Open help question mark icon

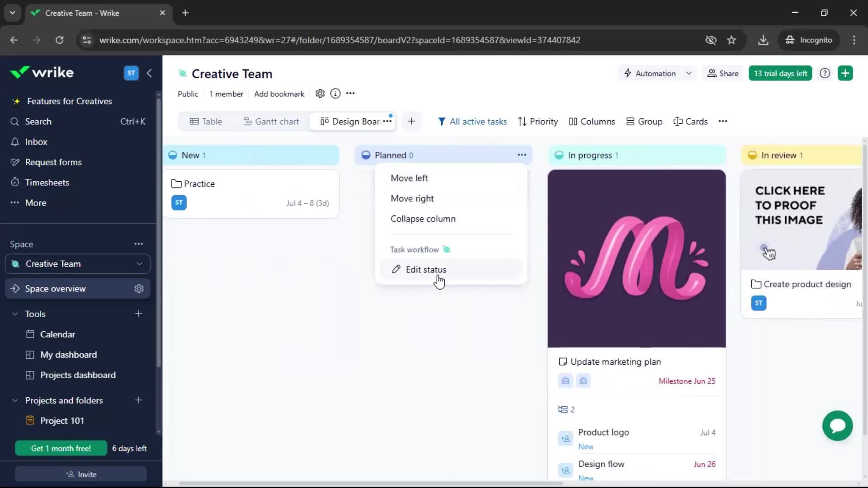click(x=825, y=73)
